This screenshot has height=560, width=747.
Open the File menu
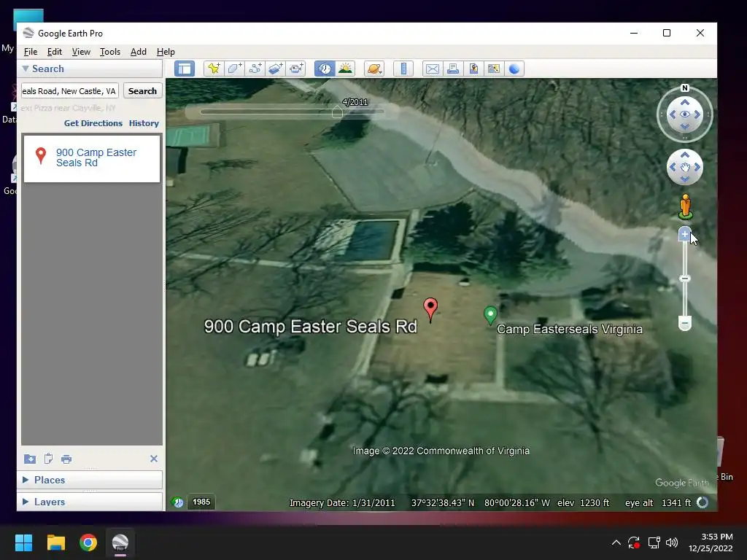31,52
